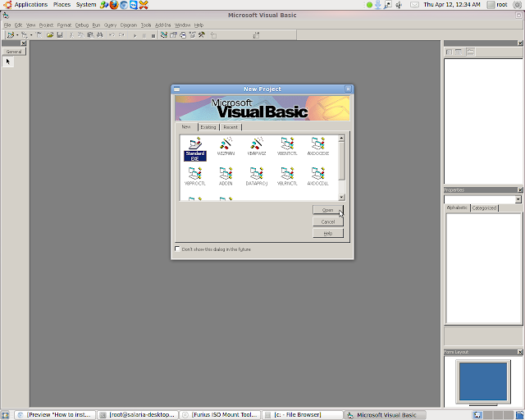Viewport: 525px width, 420px height.
Task: Click the Find binoculars icon
Action: 100,34
